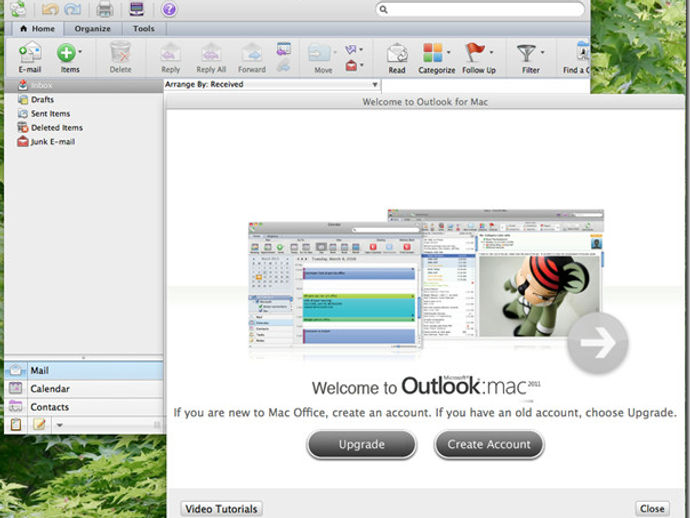Click the Tasks clipboard icon
690x518 pixels.
(16, 425)
